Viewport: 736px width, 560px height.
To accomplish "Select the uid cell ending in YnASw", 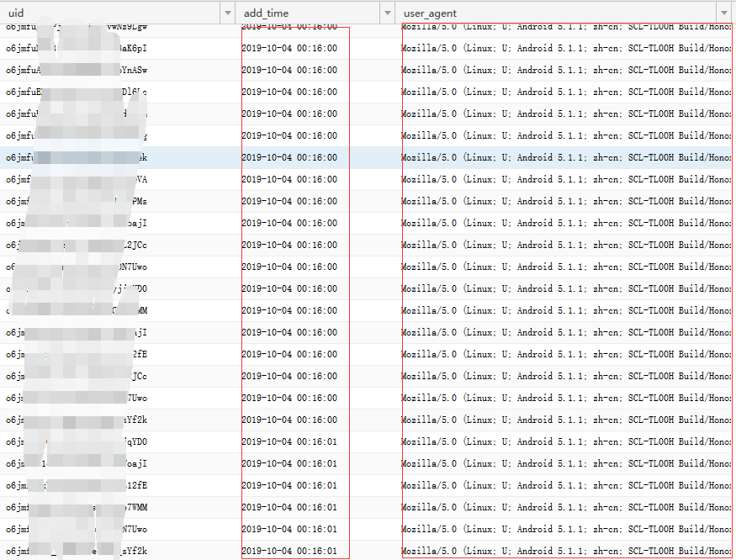I will (x=118, y=70).
